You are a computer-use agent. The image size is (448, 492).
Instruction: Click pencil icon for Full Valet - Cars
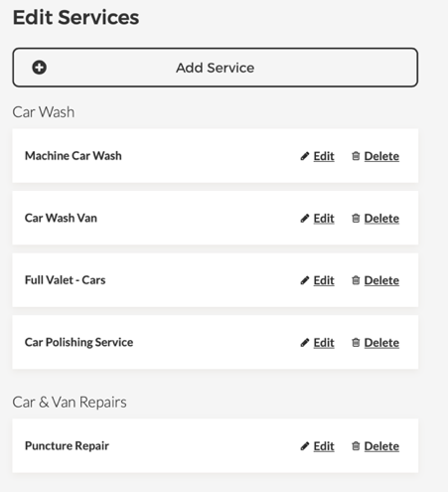pos(305,280)
